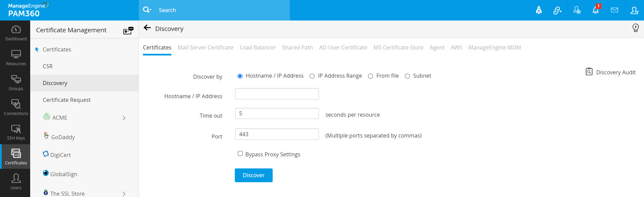Image resolution: width=644 pixels, height=197 pixels.
Task: Select IP Address Range radio option
Action: click(x=312, y=76)
